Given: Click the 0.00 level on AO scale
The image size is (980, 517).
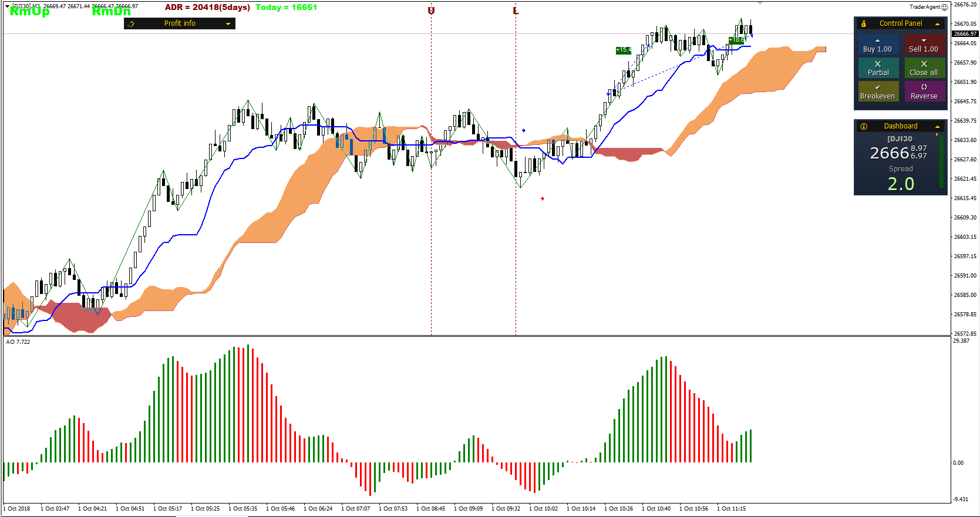Looking at the screenshot, I should click(959, 463).
